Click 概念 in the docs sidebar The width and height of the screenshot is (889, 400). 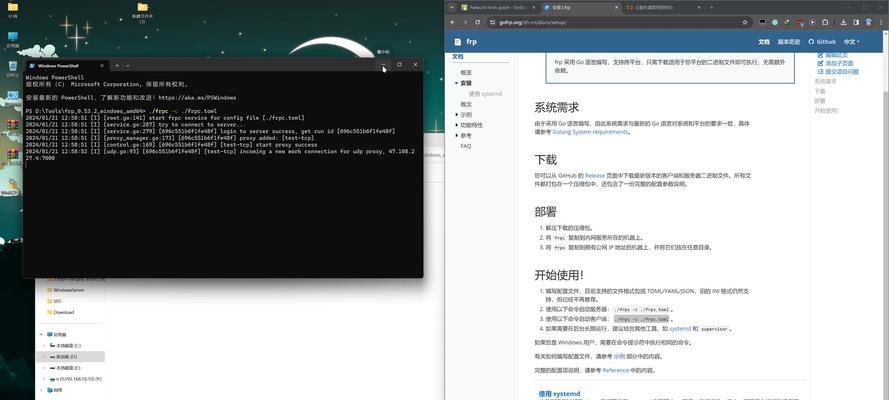coord(466,104)
